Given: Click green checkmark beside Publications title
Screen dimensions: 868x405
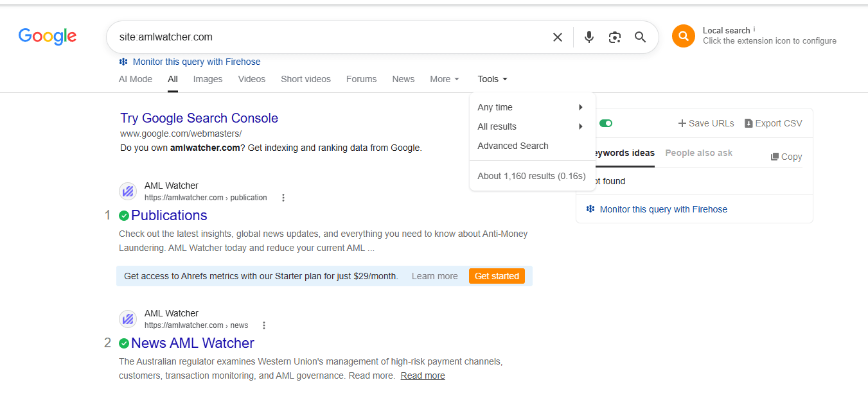Looking at the screenshot, I should click(x=124, y=216).
